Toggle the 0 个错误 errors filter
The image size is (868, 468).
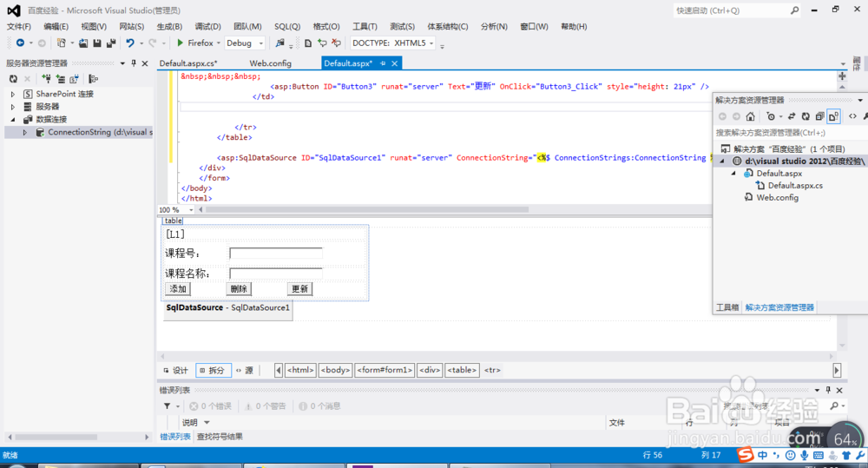[210, 406]
